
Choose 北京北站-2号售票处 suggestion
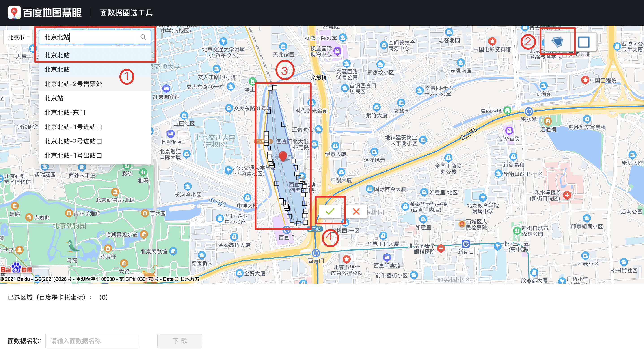click(95, 84)
